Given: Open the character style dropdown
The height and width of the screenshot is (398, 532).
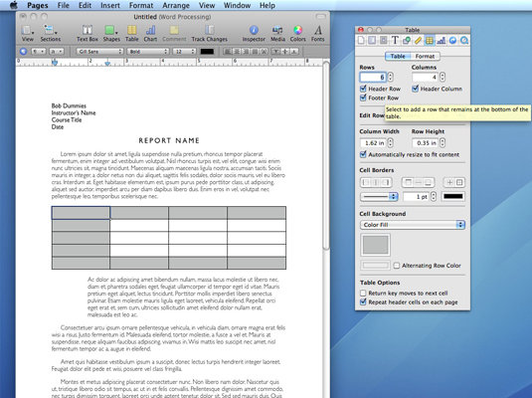Looking at the screenshot, I should (x=57, y=52).
